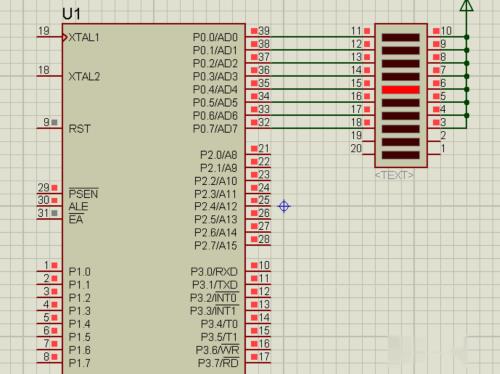This screenshot has width=500, height=374.
Task: Click the PSEN pin label
Action: (83, 193)
